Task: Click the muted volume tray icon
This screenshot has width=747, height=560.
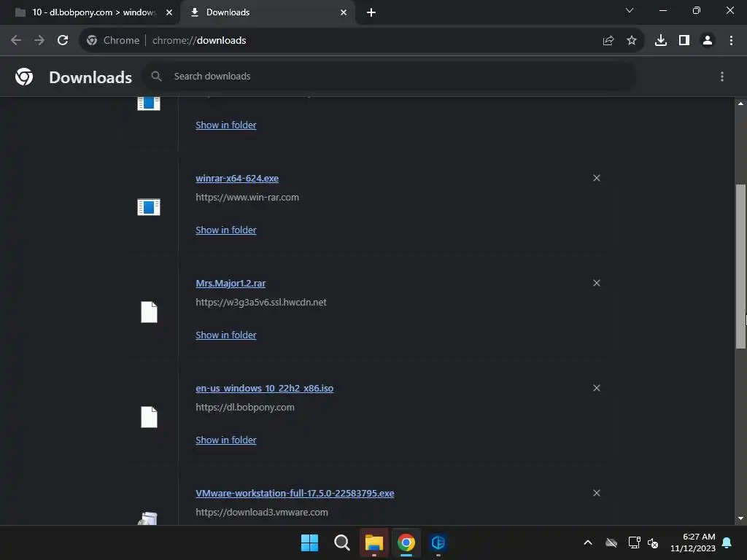Action: point(653,542)
